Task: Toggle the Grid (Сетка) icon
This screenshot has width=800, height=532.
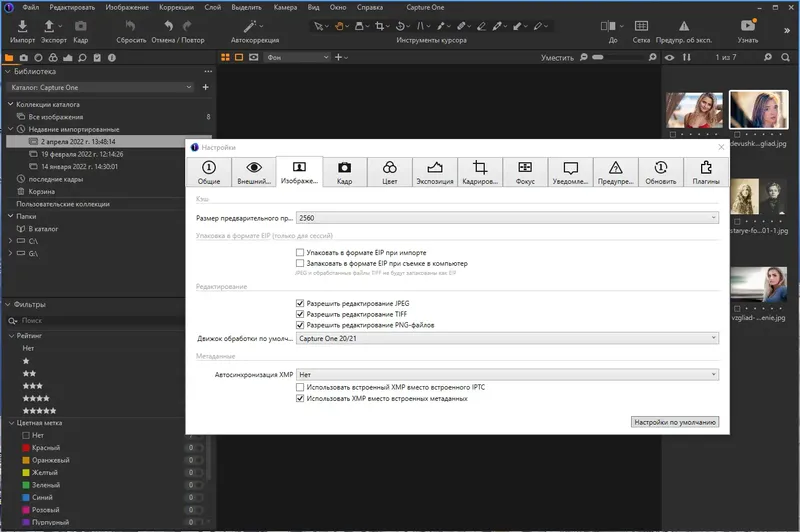Action: pyautogui.click(x=641, y=26)
